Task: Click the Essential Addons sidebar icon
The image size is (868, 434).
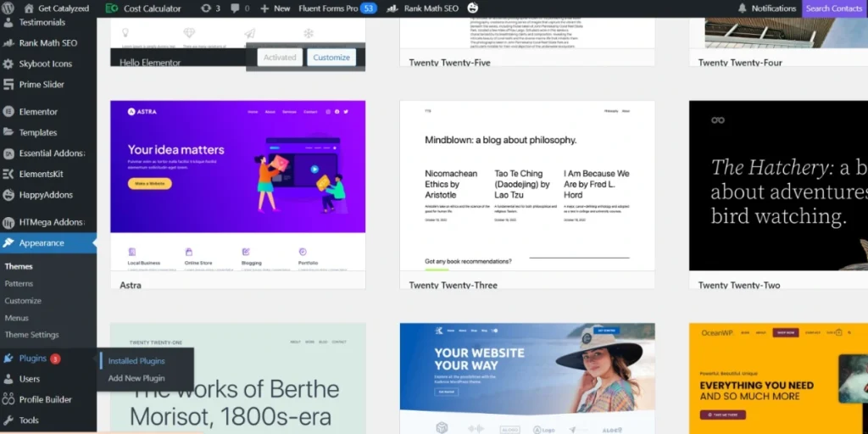Action: coord(8,153)
